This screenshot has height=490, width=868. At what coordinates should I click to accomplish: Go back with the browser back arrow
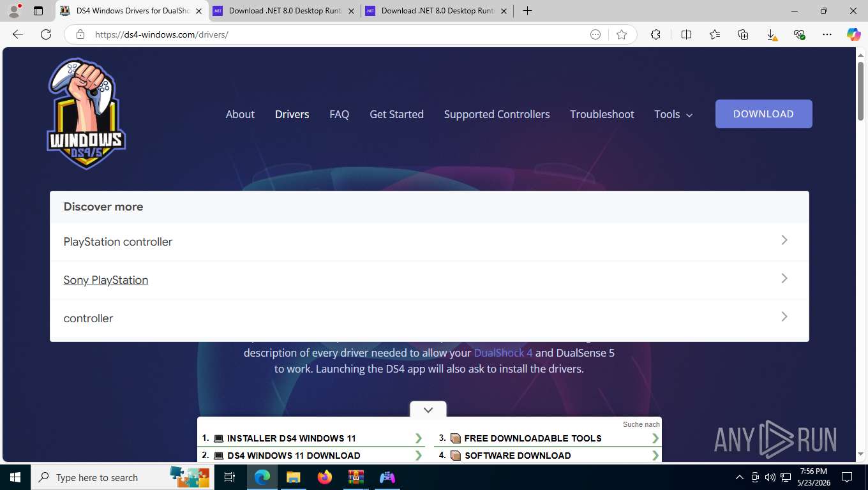(x=18, y=34)
